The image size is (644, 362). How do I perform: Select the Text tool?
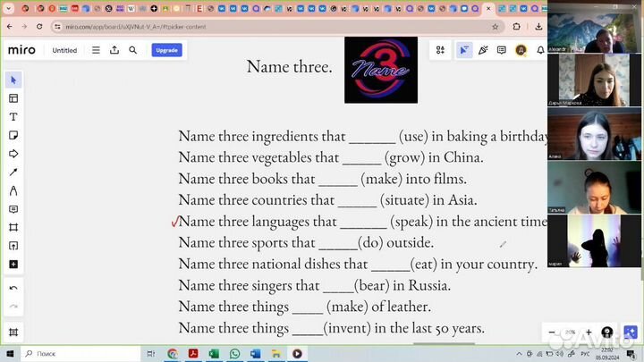(13, 117)
